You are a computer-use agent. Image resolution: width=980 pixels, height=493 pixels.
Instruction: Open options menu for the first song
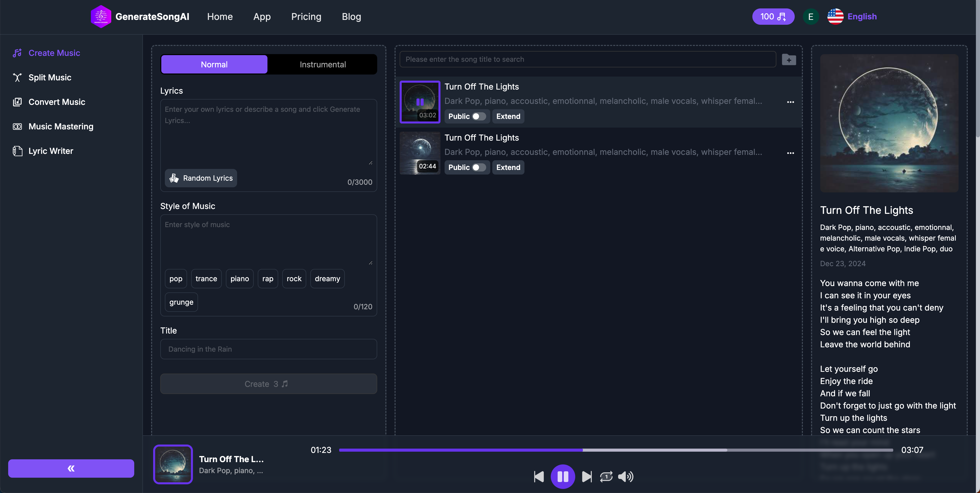(790, 102)
